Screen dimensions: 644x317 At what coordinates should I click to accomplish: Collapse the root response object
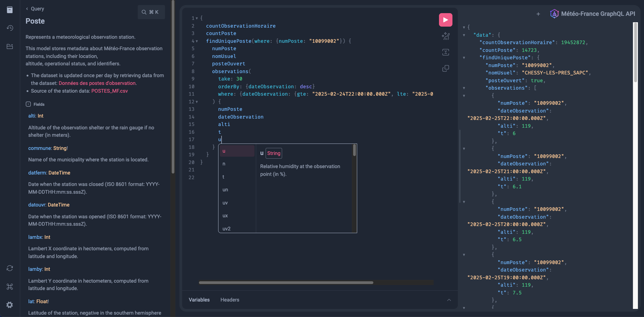[x=464, y=27]
